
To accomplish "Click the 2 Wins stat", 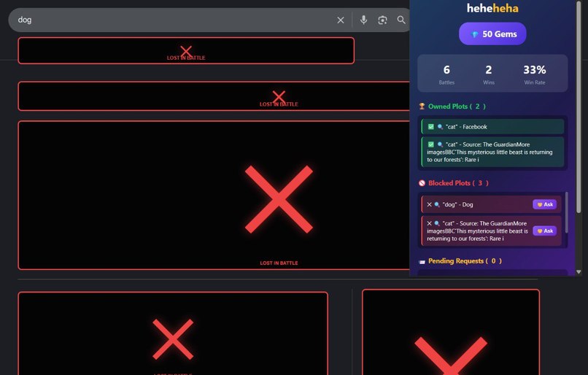I will [x=489, y=74].
